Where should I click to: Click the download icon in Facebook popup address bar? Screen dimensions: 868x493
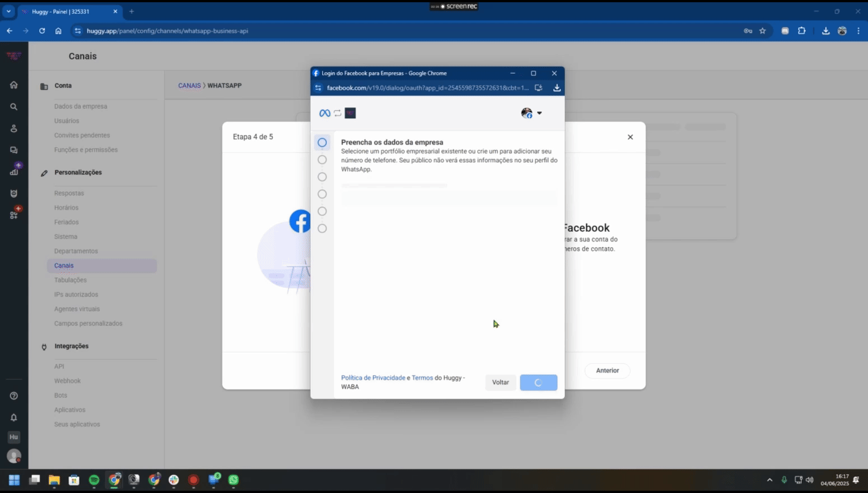pos(557,87)
